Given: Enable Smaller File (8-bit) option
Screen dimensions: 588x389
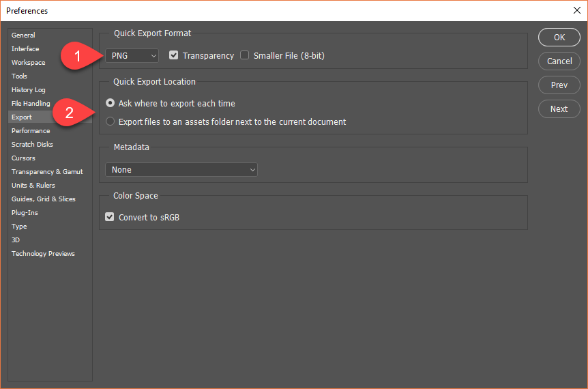Looking at the screenshot, I should click(x=244, y=55).
